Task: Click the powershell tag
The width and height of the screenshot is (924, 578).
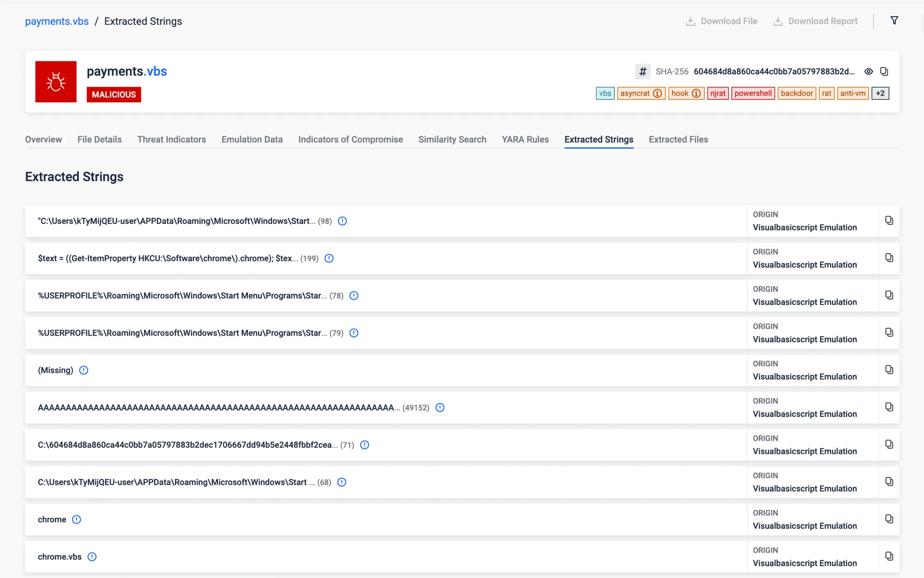Action: tap(753, 93)
